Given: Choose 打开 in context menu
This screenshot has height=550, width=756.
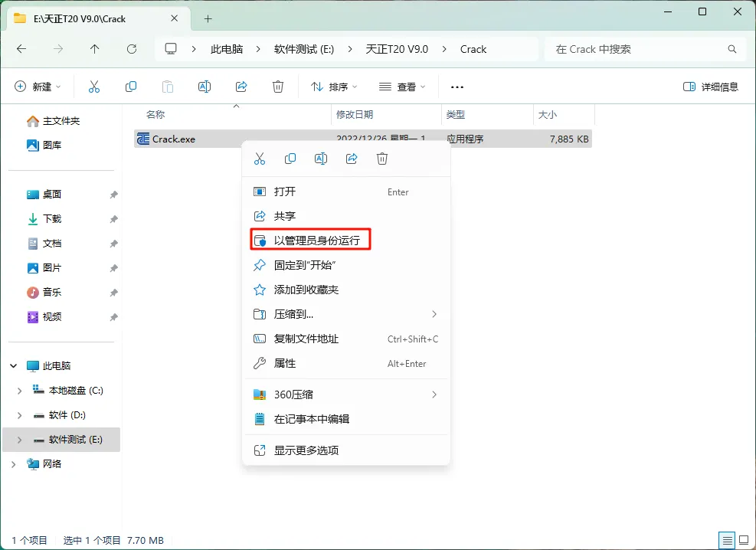Looking at the screenshot, I should coord(346,192).
